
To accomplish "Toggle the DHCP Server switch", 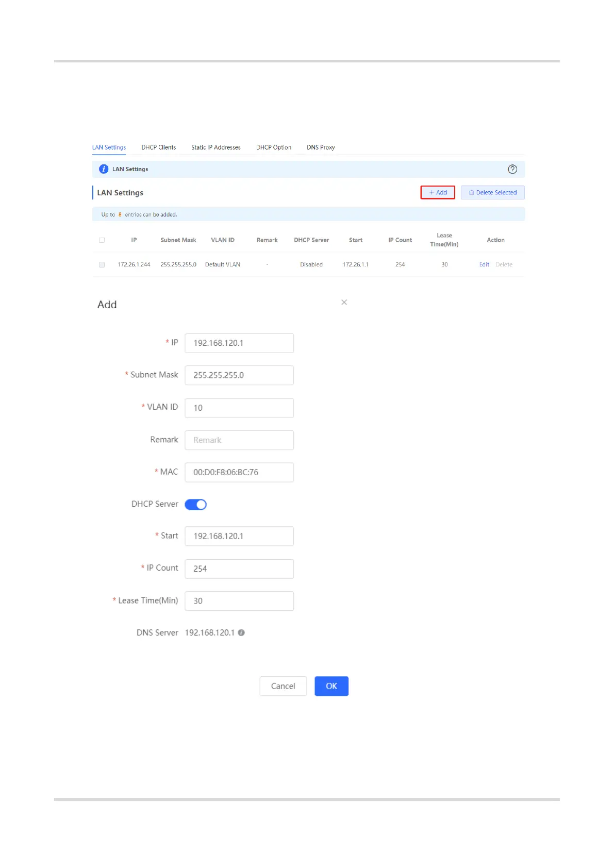I will pyautogui.click(x=196, y=505).
